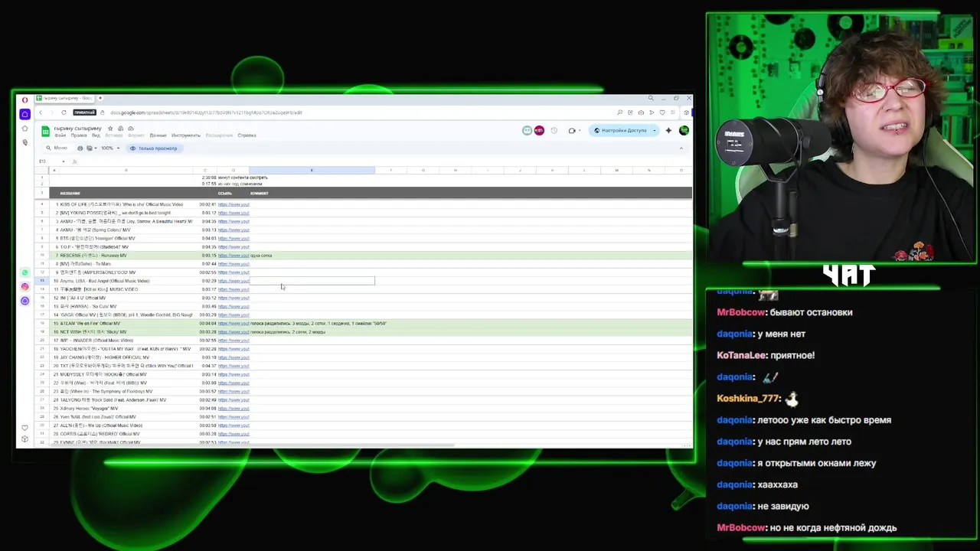Screen dimensions: 980x551
Task: Select the 'Xdinary Heroes Voyager' cell
Action: [126, 409]
